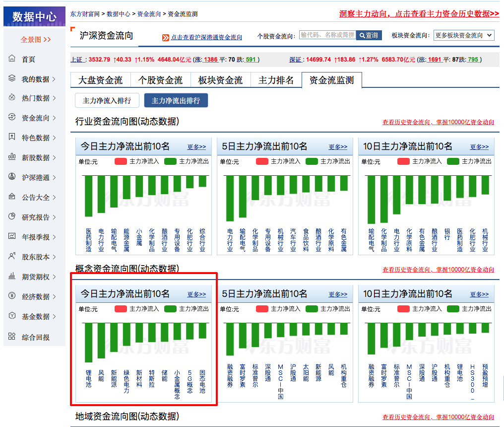Switch to the 大盘资金流 tab
Image resolution: width=504 pixels, height=427 pixels.
[x=100, y=80]
